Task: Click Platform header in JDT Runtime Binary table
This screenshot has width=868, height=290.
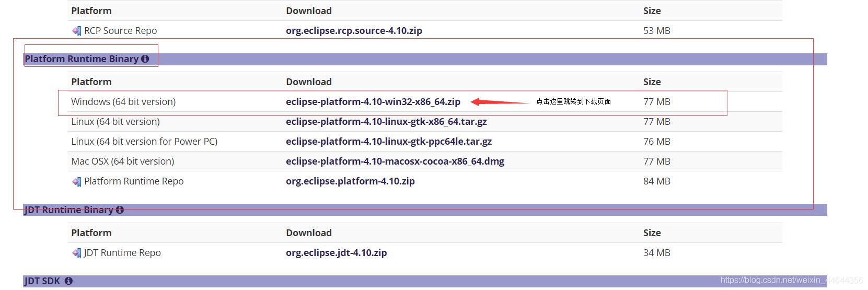Action: point(91,233)
